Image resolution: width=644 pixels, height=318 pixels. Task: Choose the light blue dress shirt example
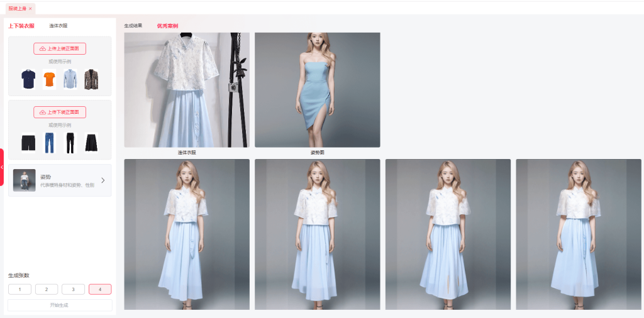coord(70,79)
